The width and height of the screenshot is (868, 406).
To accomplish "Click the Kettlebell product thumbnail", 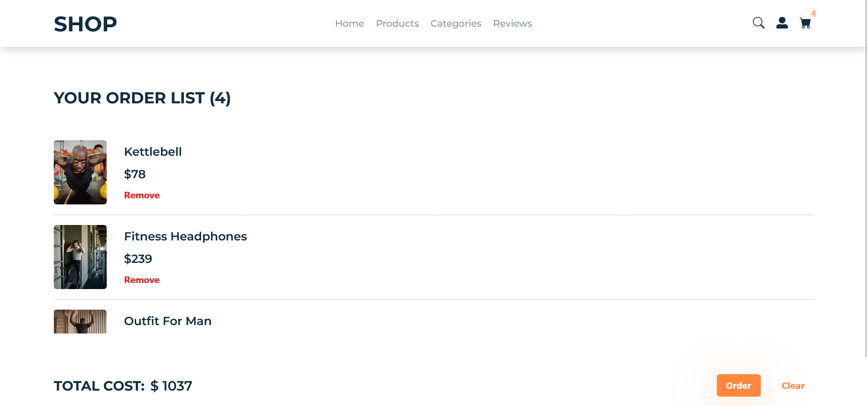I will coord(80,172).
